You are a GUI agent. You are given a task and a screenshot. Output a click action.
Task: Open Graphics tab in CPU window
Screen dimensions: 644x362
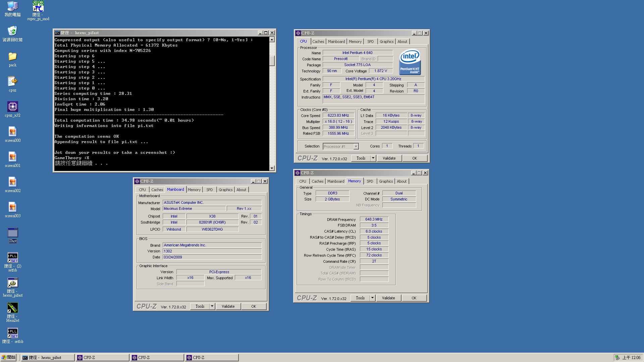[386, 42]
